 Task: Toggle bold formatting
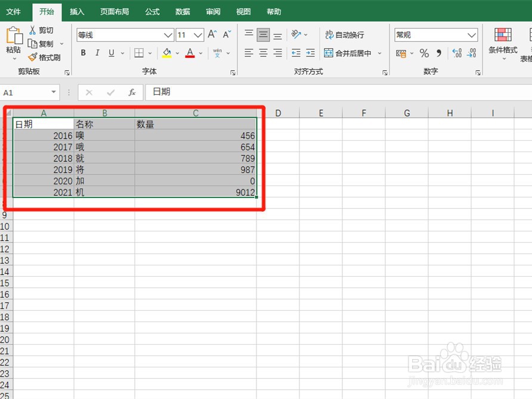(83, 53)
